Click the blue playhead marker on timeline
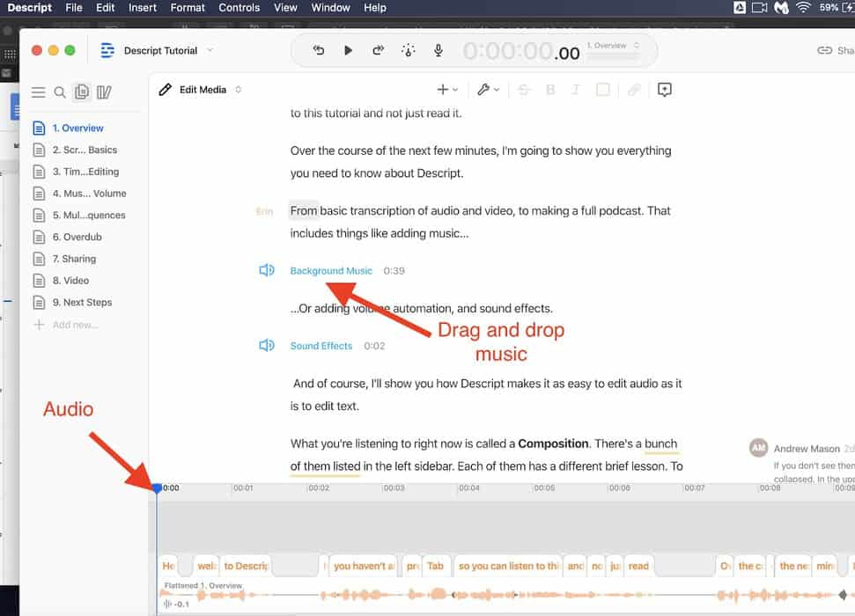 coord(157,488)
